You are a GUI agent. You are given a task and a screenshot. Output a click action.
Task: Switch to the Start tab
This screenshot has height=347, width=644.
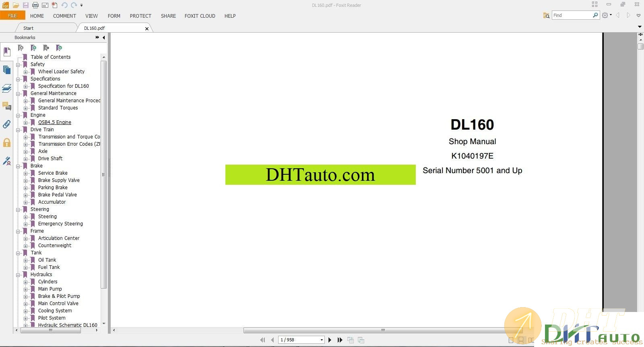pos(28,28)
